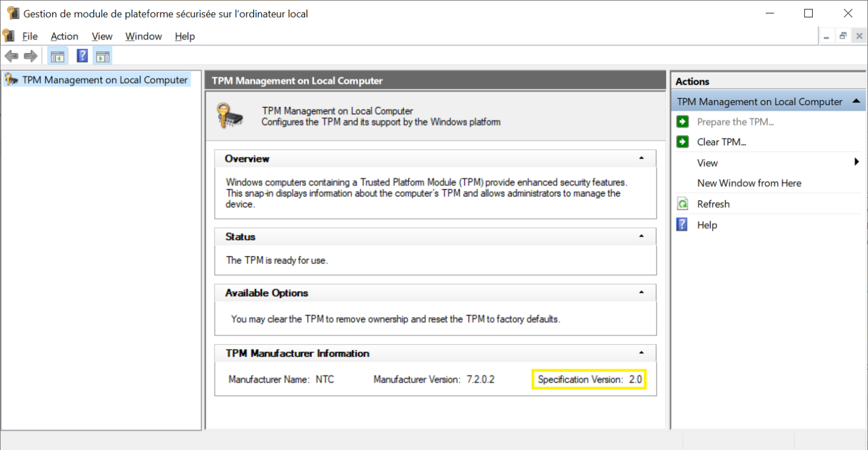The width and height of the screenshot is (868, 450).
Task: Click the Refresh icon in Actions
Action: [x=683, y=204]
